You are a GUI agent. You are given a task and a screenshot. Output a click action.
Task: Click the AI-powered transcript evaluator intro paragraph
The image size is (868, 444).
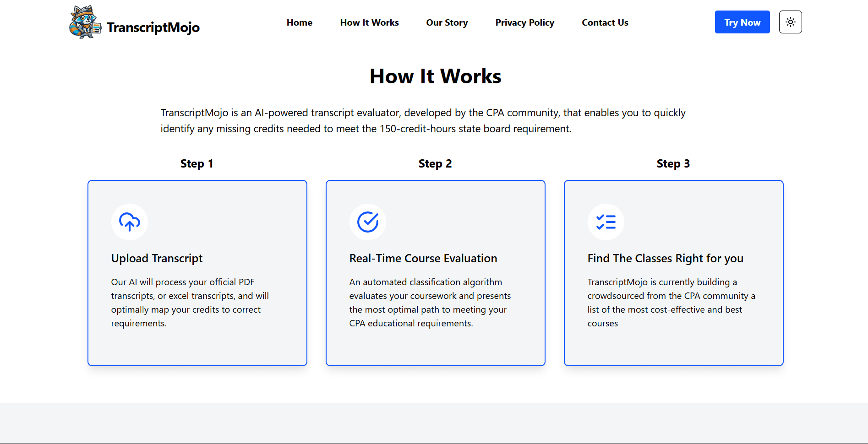pyautogui.click(x=423, y=121)
